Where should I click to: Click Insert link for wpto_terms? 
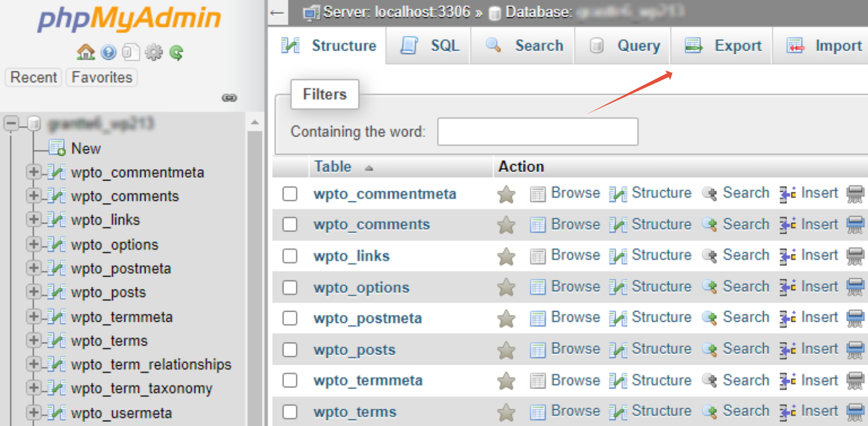coord(819,411)
